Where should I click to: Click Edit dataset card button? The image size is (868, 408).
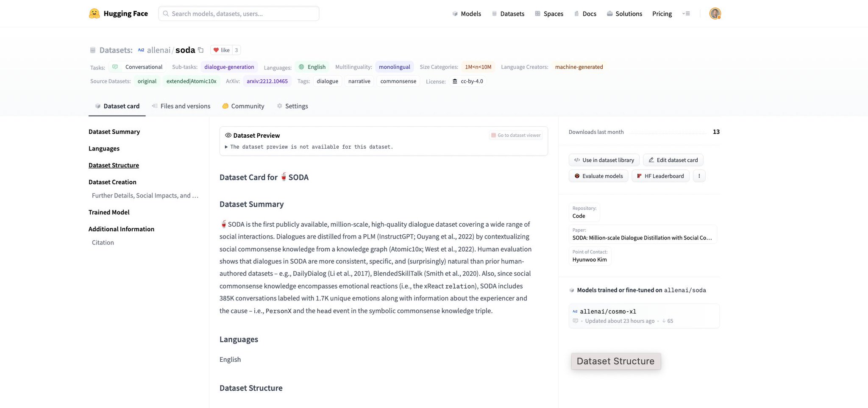pyautogui.click(x=673, y=160)
